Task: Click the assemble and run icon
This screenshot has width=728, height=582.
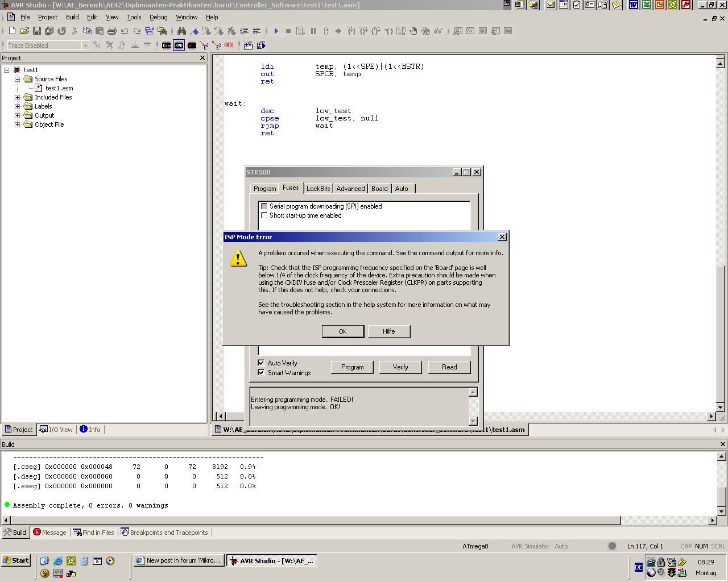Action: (261, 45)
